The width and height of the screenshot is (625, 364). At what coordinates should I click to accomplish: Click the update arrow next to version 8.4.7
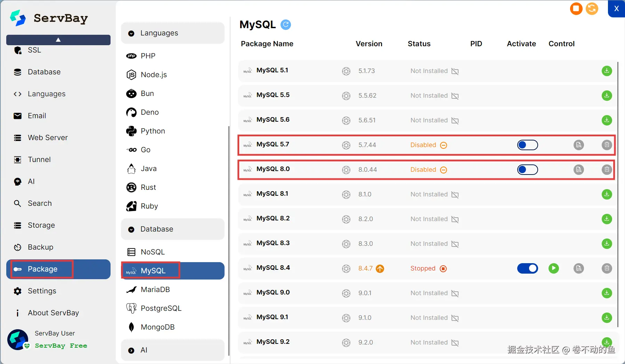(x=380, y=269)
